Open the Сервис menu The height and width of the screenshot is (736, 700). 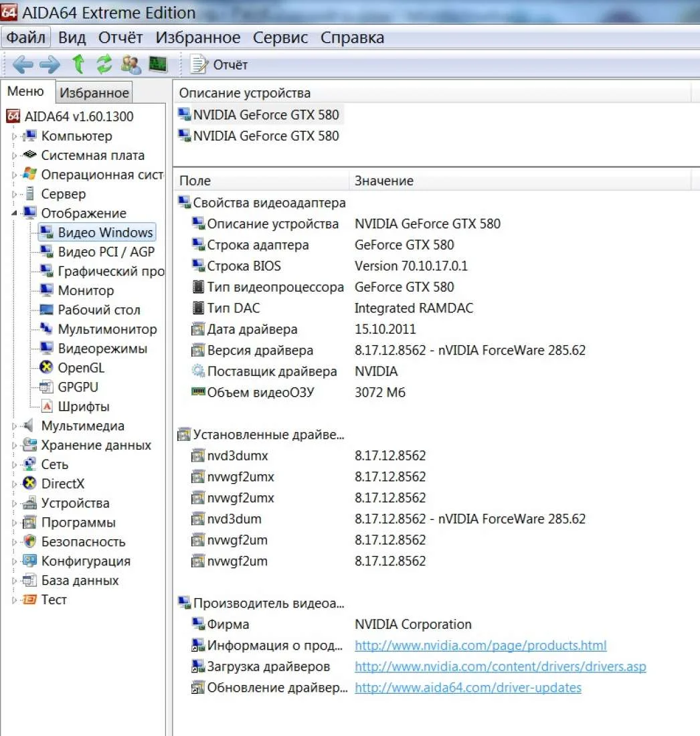(x=280, y=37)
